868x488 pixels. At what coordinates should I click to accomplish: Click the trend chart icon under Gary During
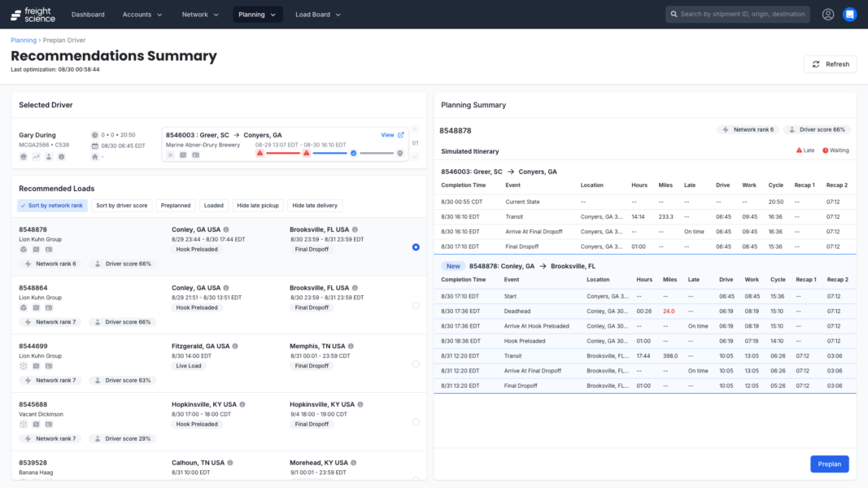pos(37,156)
